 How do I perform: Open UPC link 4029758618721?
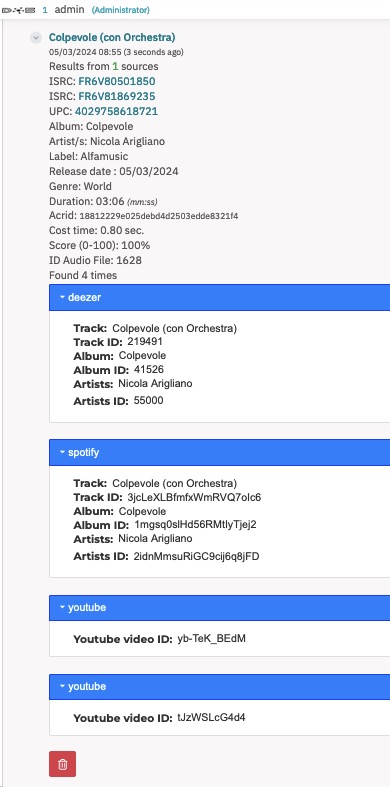(116, 111)
